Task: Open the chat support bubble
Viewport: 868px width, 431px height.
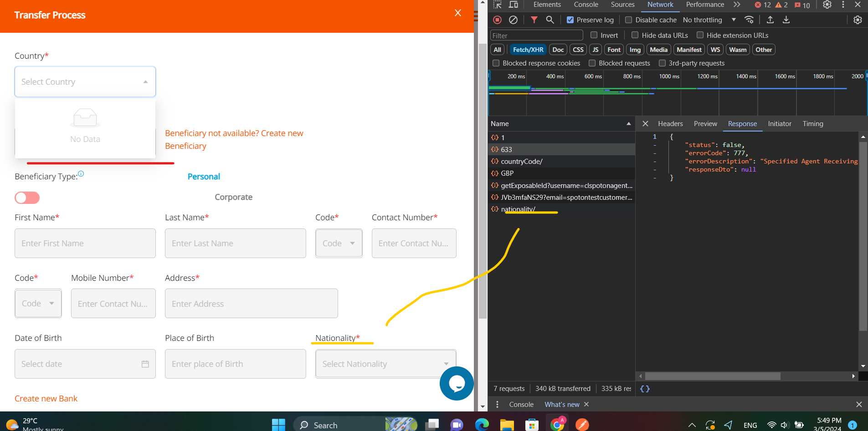Action: pos(457,383)
